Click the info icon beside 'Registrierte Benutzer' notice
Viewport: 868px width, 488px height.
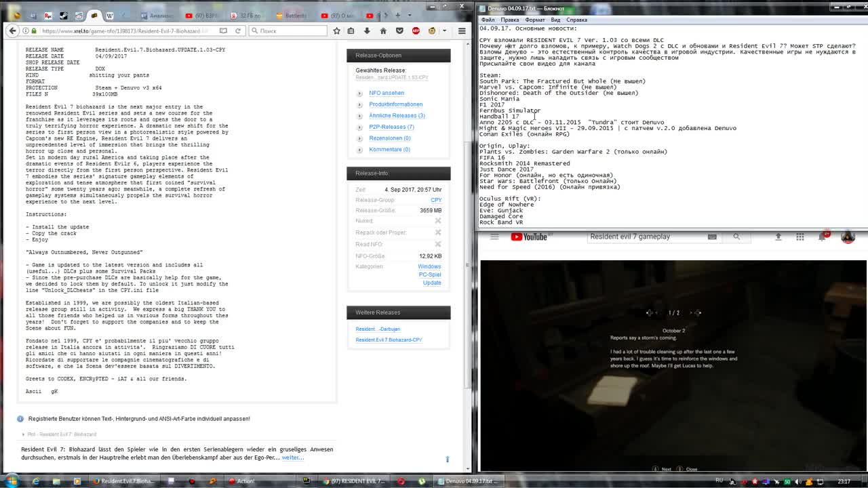20,419
